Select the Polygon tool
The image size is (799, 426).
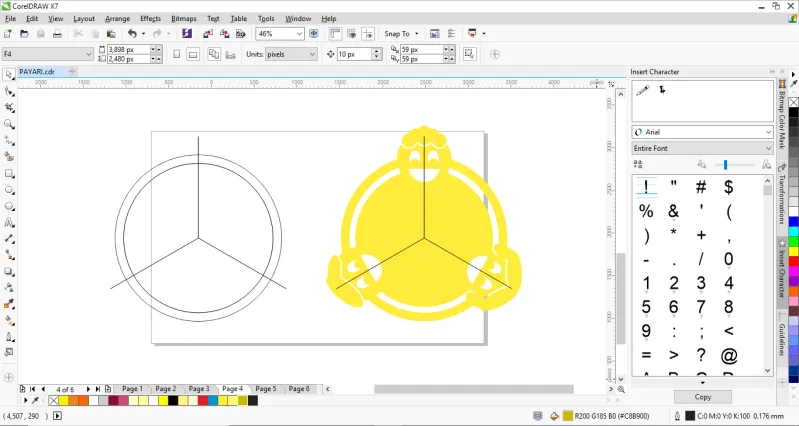[x=9, y=206]
